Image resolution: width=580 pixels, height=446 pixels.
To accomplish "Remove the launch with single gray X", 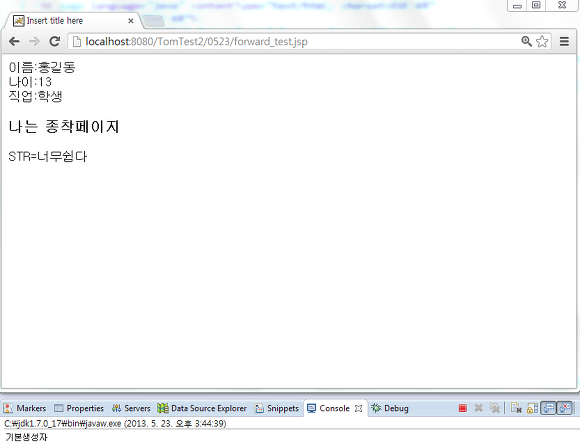I will click(478, 408).
